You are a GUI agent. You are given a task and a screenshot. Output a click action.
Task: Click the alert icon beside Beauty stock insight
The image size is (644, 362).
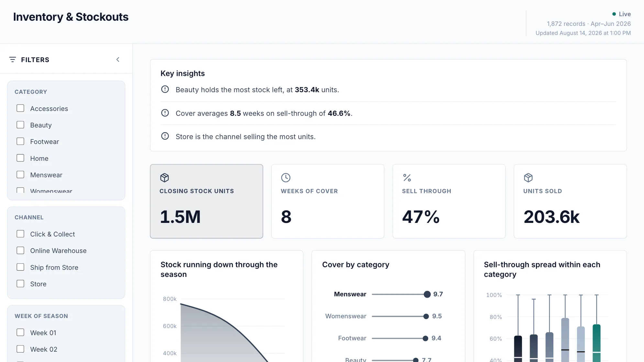[x=165, y=89]
